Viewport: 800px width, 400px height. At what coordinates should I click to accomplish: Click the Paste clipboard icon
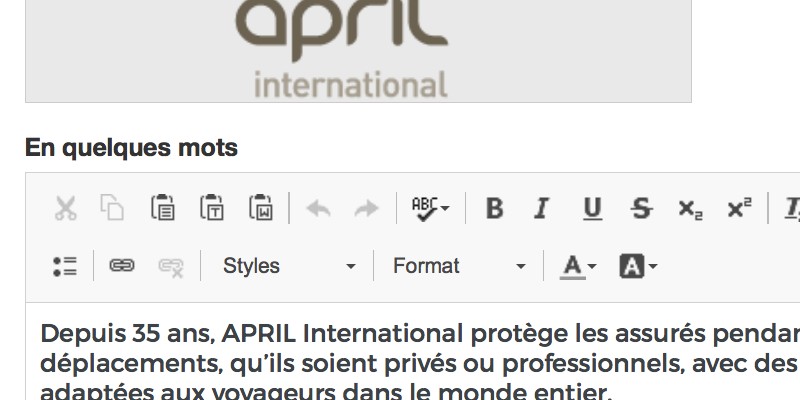click(163, 208)
